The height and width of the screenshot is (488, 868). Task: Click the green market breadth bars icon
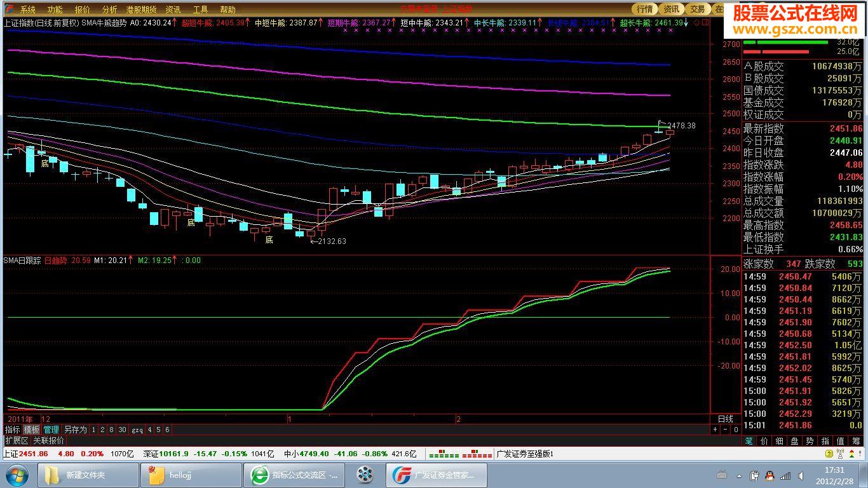click(x=444, y=454)
